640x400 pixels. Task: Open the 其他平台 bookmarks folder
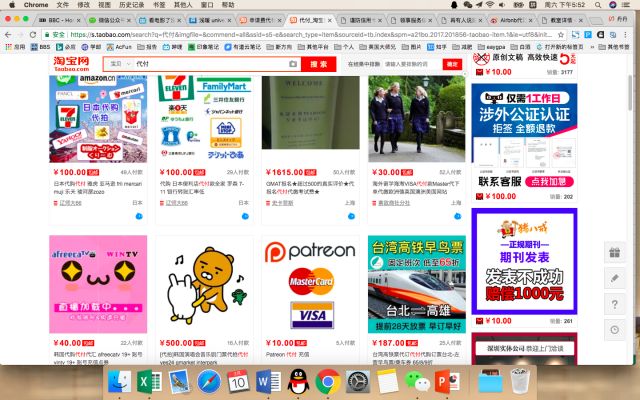[313, 47]
